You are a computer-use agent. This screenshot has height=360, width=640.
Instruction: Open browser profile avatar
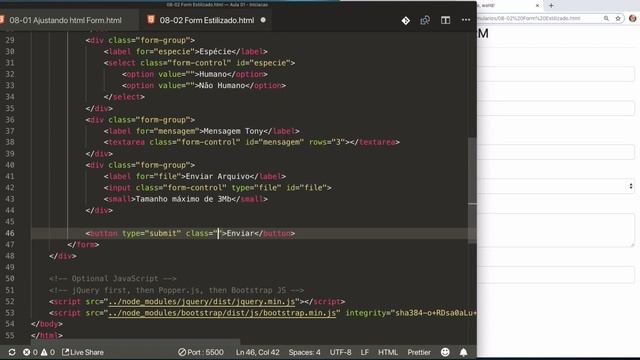[x=632, y=18]
